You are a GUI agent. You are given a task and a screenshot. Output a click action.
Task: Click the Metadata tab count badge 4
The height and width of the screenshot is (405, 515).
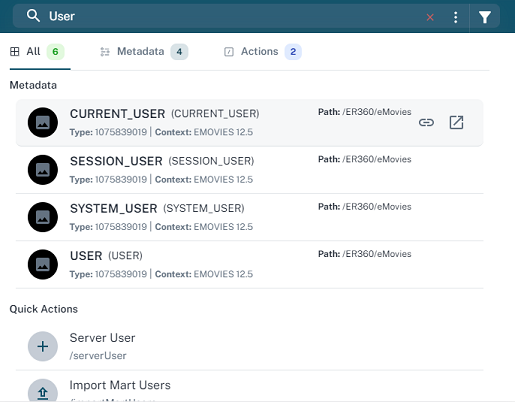[x=179, y=52]
